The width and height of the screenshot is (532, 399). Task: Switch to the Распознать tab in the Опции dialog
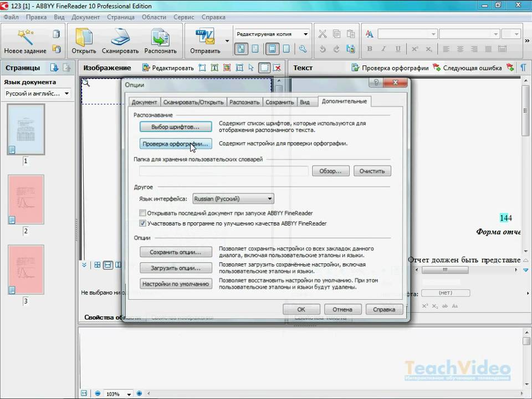(244, 102)
